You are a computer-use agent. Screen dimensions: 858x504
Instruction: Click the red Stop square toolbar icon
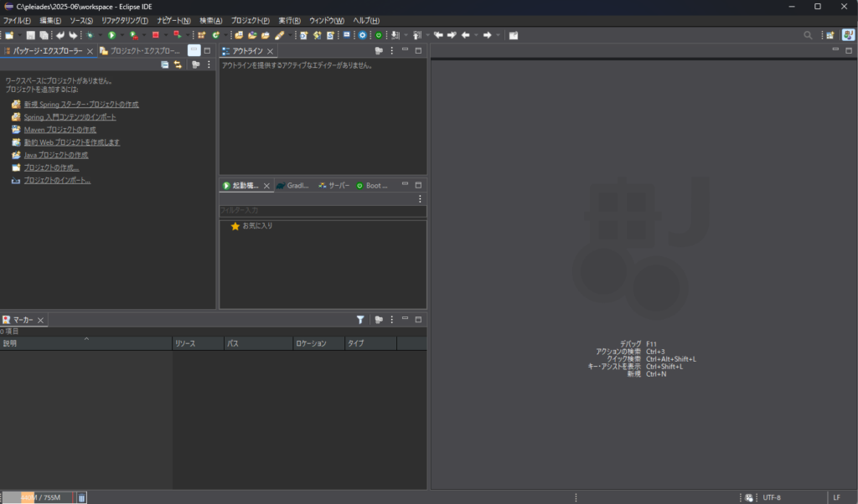point(156,35)
